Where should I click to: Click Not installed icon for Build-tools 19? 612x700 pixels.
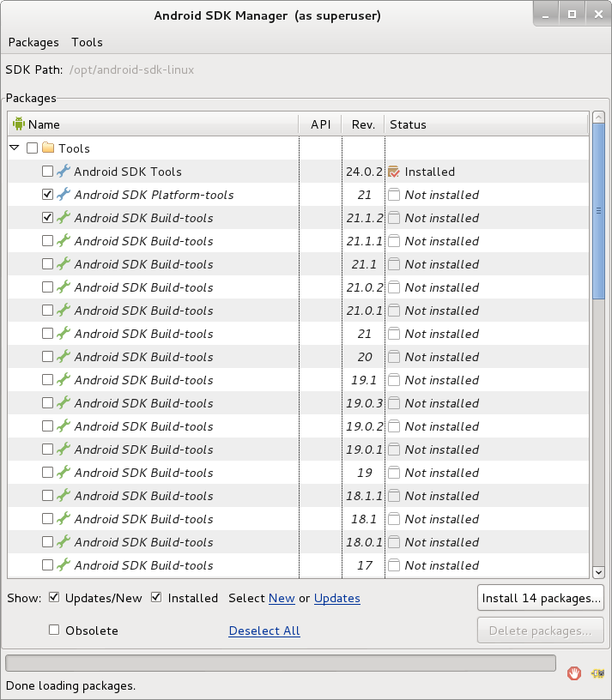click(394, 473)
